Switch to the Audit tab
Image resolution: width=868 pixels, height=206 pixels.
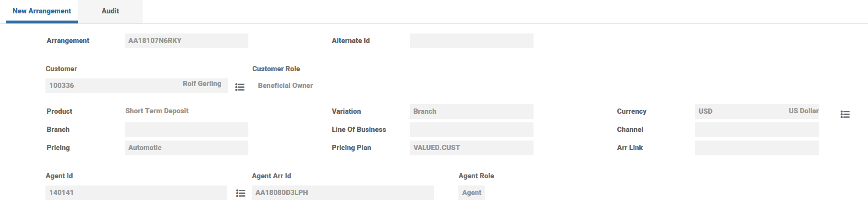(110, 11)
